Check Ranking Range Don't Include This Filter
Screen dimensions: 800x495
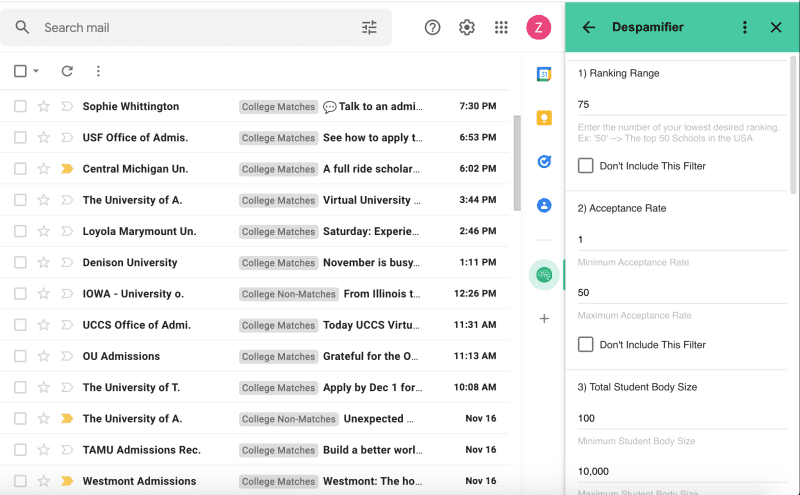pos(586,166)
